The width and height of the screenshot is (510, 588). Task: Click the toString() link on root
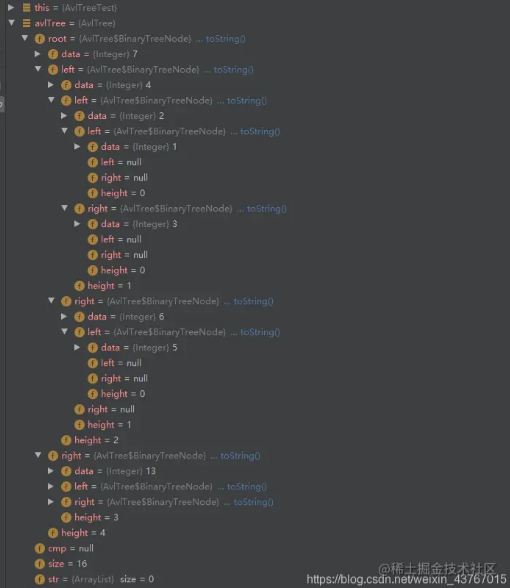226,39
